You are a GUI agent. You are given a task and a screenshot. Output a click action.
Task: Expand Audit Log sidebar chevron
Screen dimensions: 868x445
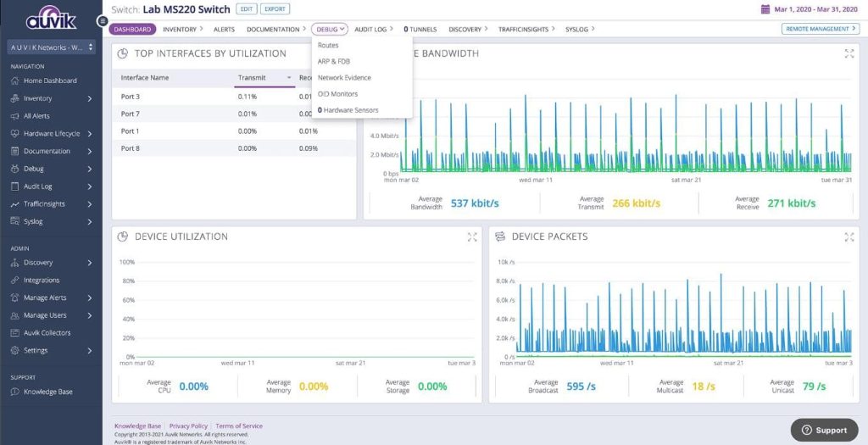pyautogui.click(x=90, y=186)
